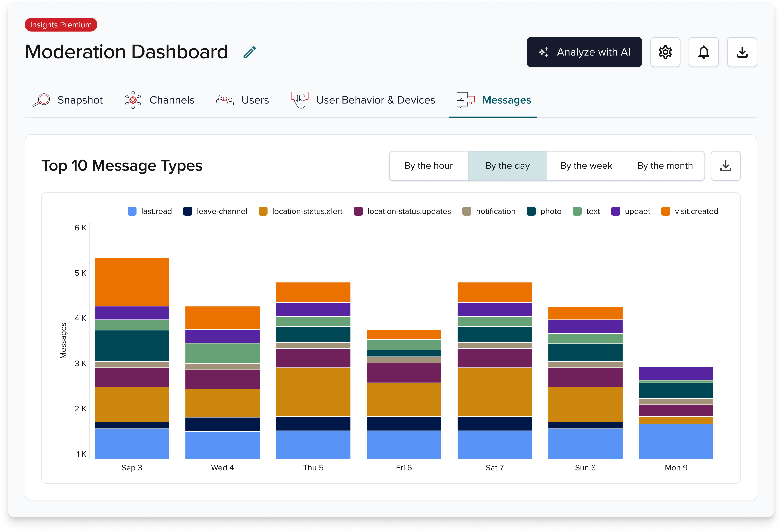782x532 pixels.
Task: Download the Top 10 Message Types chart
Action: click(725, 166)
